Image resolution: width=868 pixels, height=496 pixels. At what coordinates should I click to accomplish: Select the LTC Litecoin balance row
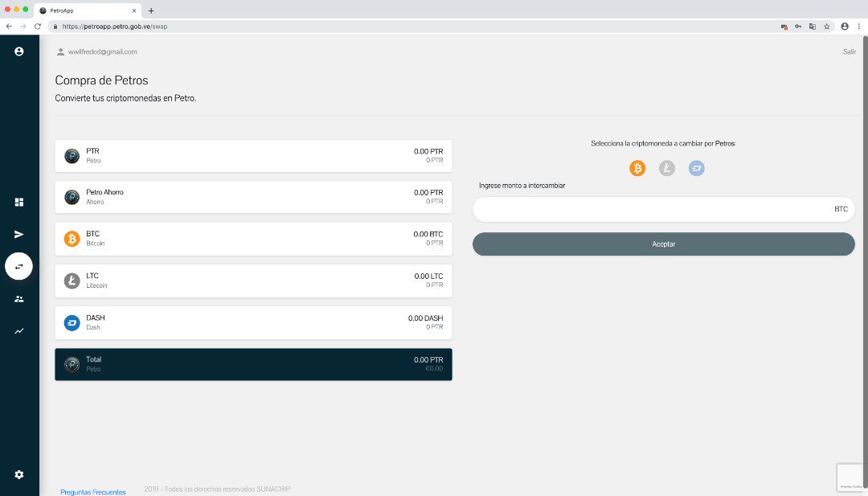[x=253, y=281]
